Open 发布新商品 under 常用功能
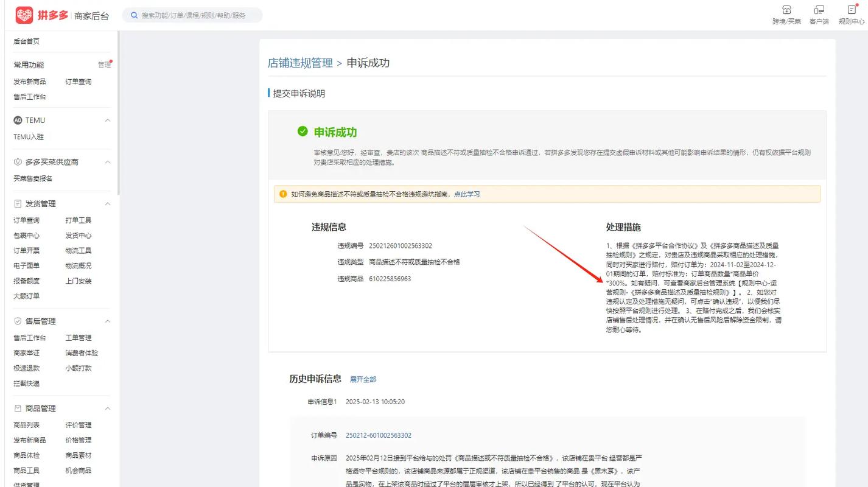The width and height of the screenshot is (868, 487). [29, 82]
